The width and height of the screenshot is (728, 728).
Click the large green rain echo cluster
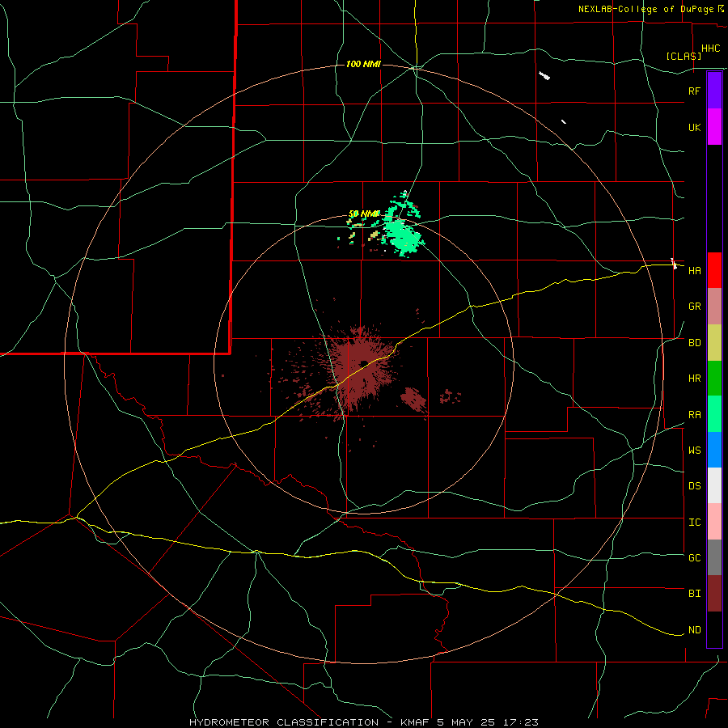coord(403,236)
